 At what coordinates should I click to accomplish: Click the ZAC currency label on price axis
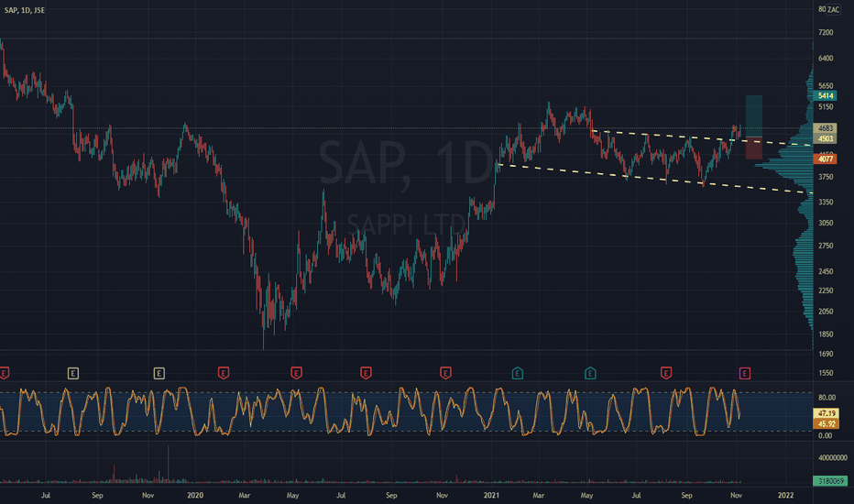[833, 10]
